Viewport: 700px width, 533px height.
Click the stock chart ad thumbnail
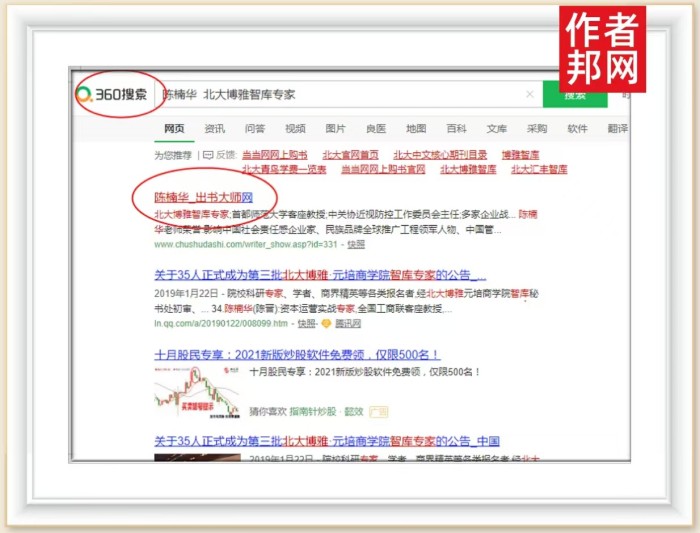(x=197, y=392)
